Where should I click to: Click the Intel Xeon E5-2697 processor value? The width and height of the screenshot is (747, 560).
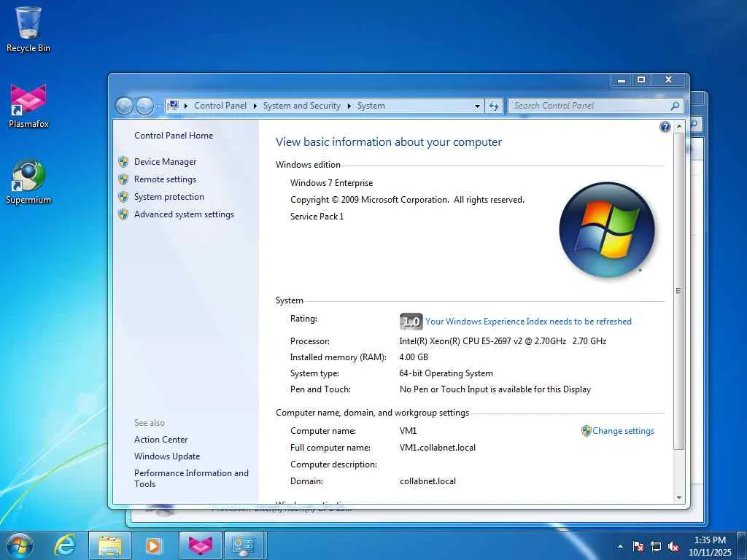coord(503,341)
